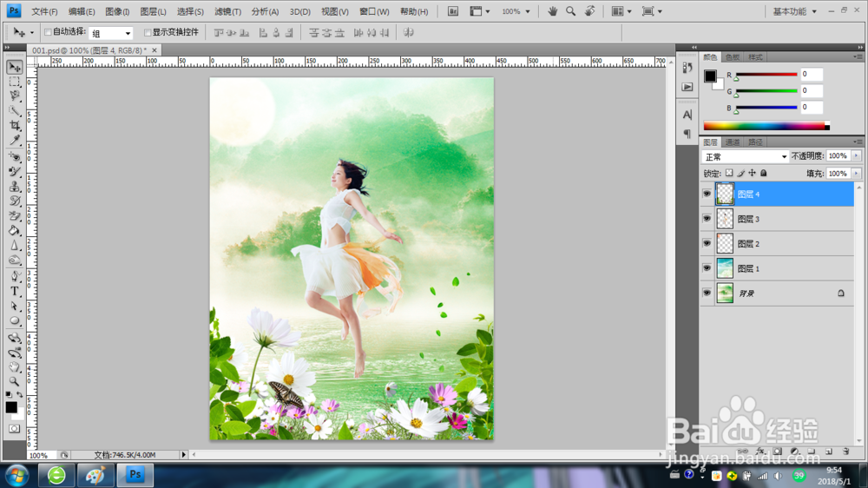Click the red R slider track
The width and height of the screenshot is (868, 488).
pyautogui.click(x=766, y=74)
